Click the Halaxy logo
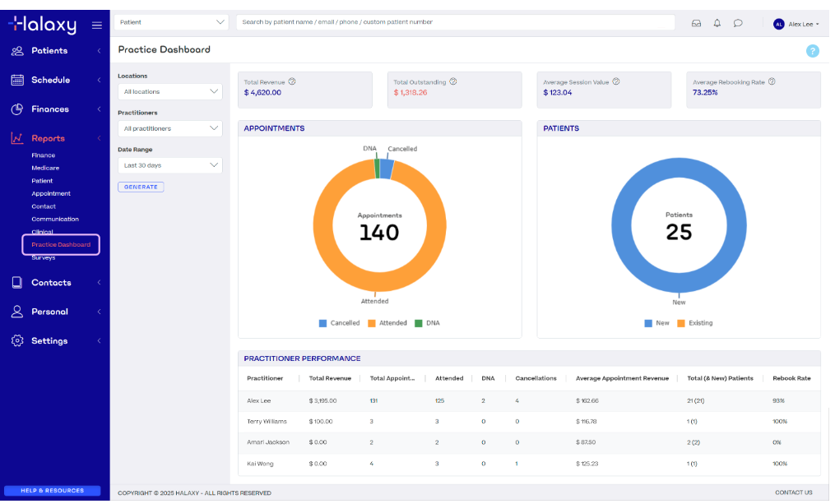The height and width of the screenshot is (504, 835). [42, 24]
